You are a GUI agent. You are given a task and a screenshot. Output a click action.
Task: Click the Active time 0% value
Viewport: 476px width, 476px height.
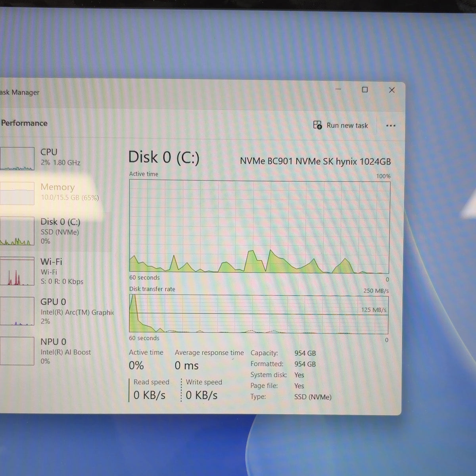pyautogui.click(x=136, y=365)
